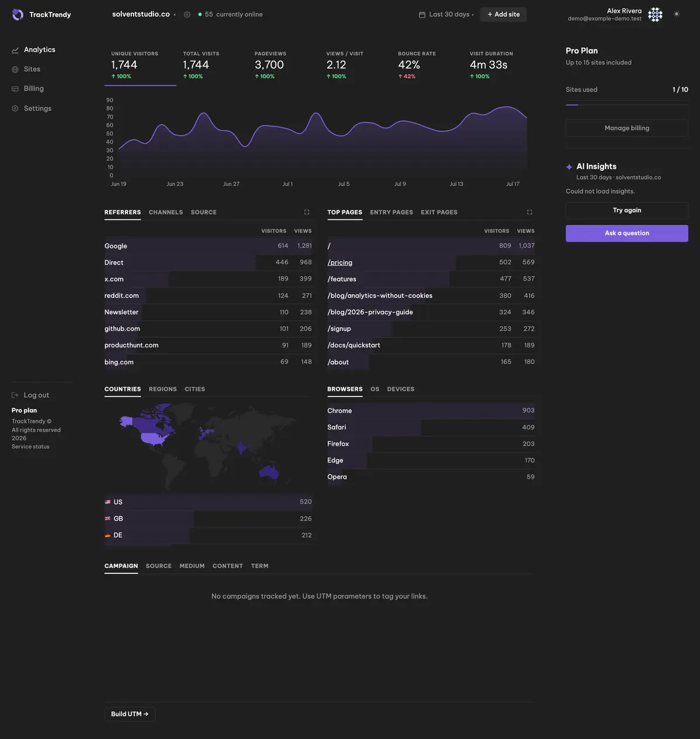Click the US flag icon

108,502
